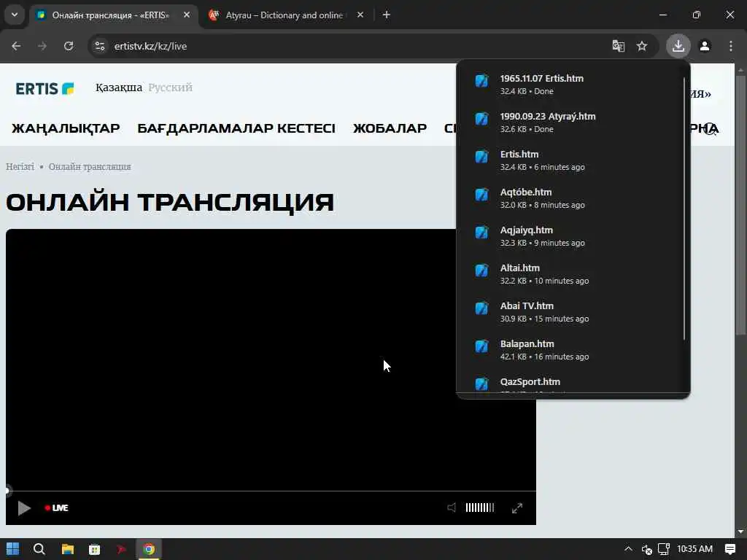This screenshot has width=747, height=560.
Task: Mute the video with speaker icon
Action: point(451,507)
